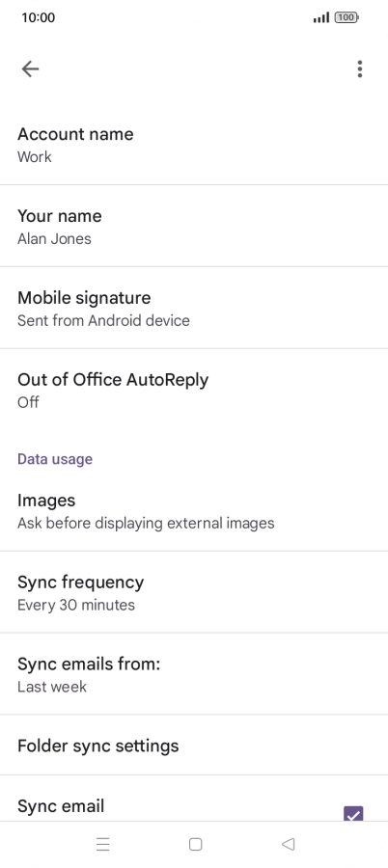The height and width of the screenshot is (868, 388).
Task: Tap the clock showing 10:00
Action: click(39, 17)
